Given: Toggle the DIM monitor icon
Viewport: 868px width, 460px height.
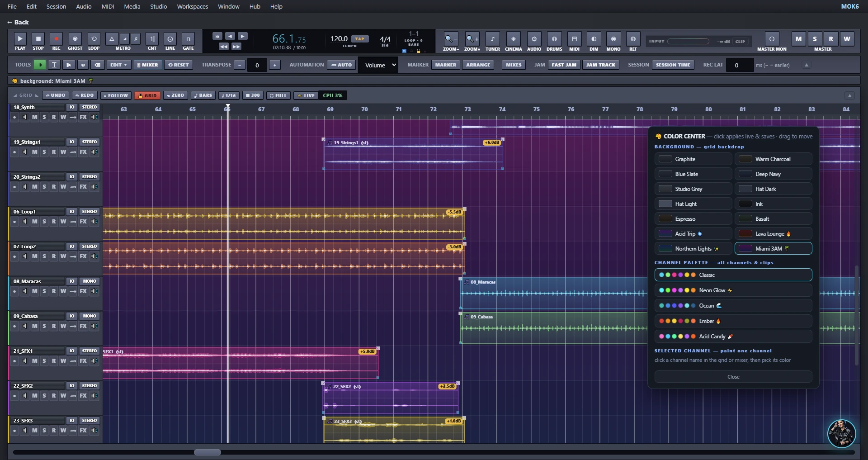Looking at the screenshot, I should tap(594, 39).
